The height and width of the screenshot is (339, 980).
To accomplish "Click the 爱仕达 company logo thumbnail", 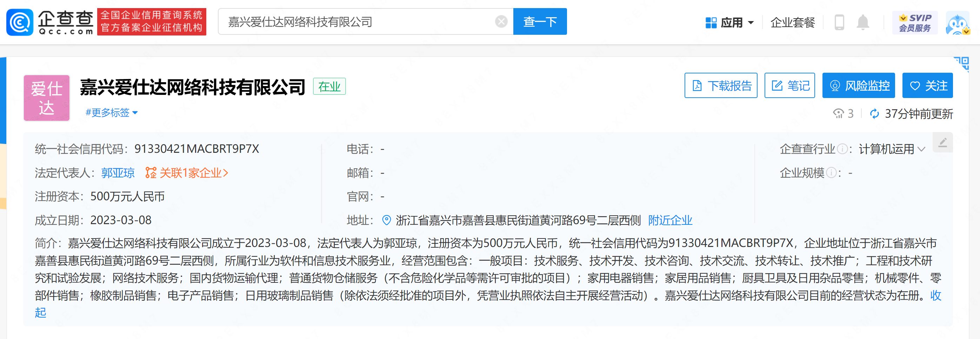I will 47,98.
